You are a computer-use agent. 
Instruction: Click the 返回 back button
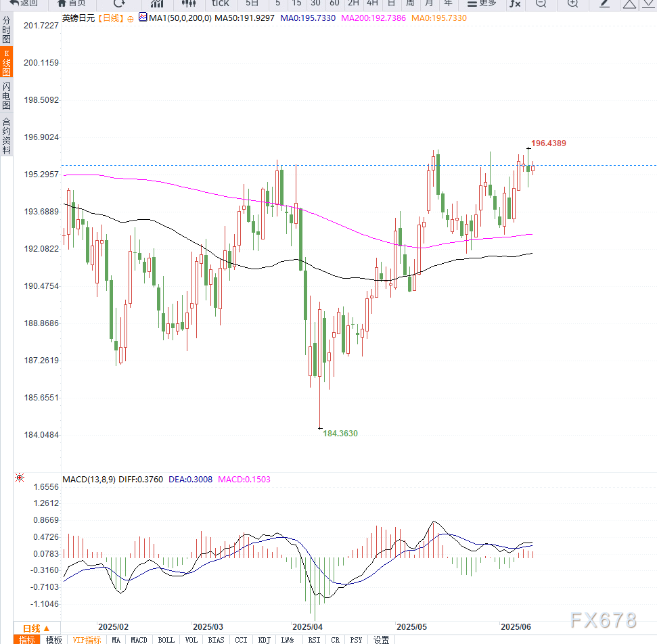click(x=24, y=3)
